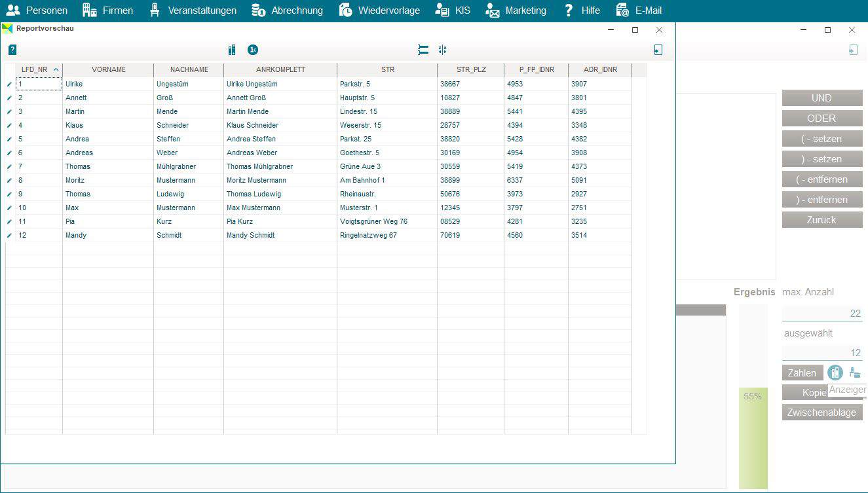This screenshot has width=868, height=493.
Task: Click exit door icon in background window
Action: (x=853, y=50)
